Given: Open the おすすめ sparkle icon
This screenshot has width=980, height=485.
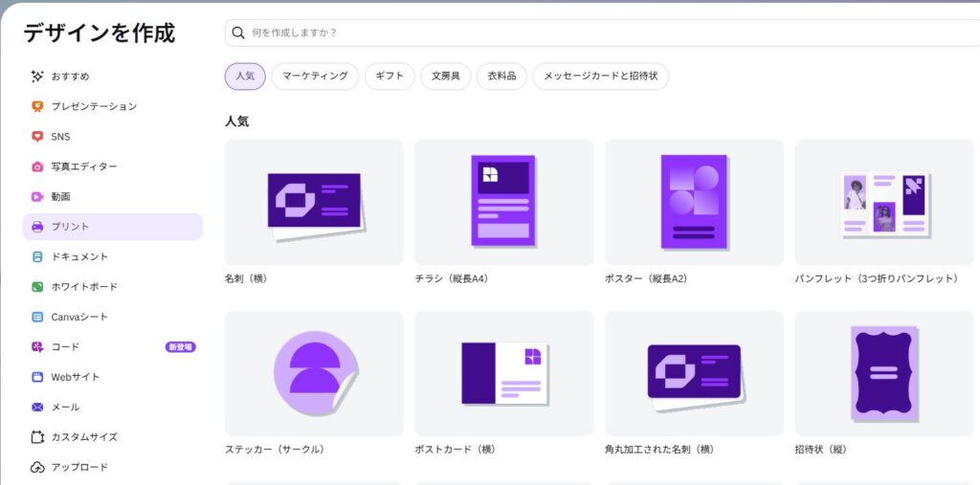Looking at the screenshot, I should pos(37,77).
